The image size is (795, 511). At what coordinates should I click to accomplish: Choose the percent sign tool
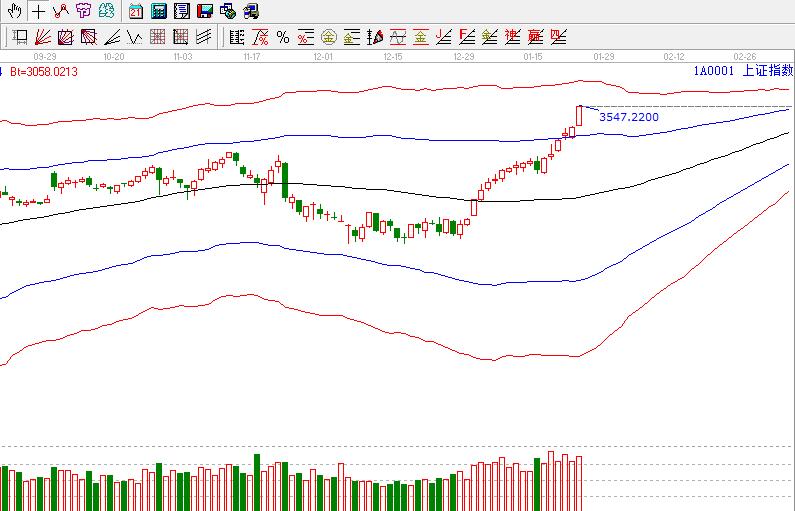[283, 38]
